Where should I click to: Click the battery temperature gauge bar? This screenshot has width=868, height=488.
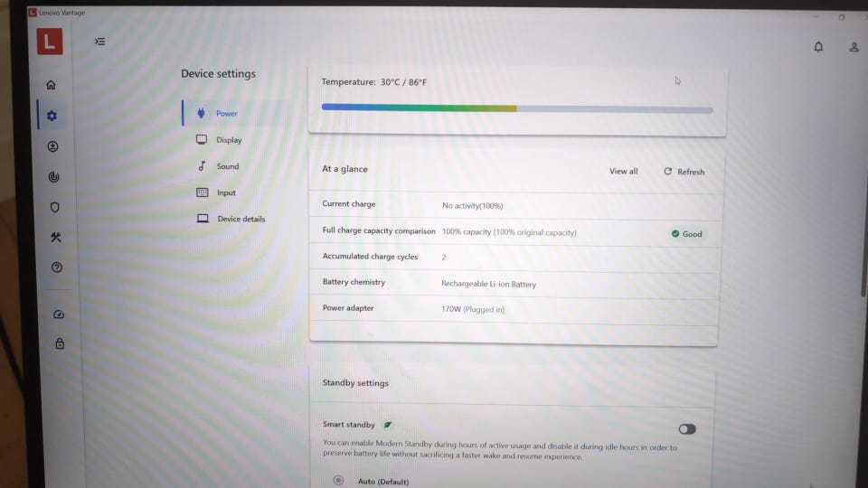click(x=517, y=108)
